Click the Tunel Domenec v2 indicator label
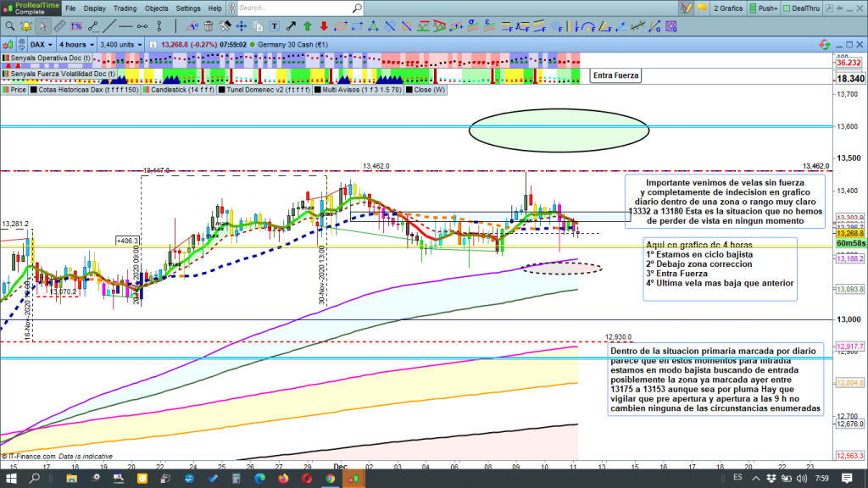 coord(265,88)
